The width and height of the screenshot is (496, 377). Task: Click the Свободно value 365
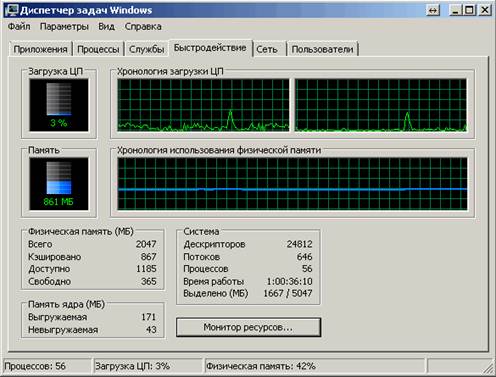click(148, 281)
